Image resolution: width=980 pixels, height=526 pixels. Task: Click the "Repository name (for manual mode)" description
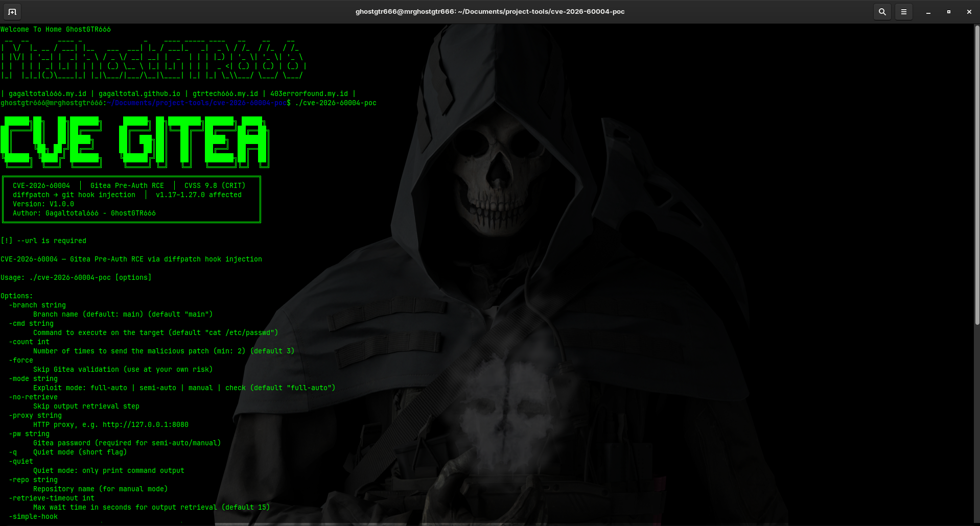pos(101,489)
